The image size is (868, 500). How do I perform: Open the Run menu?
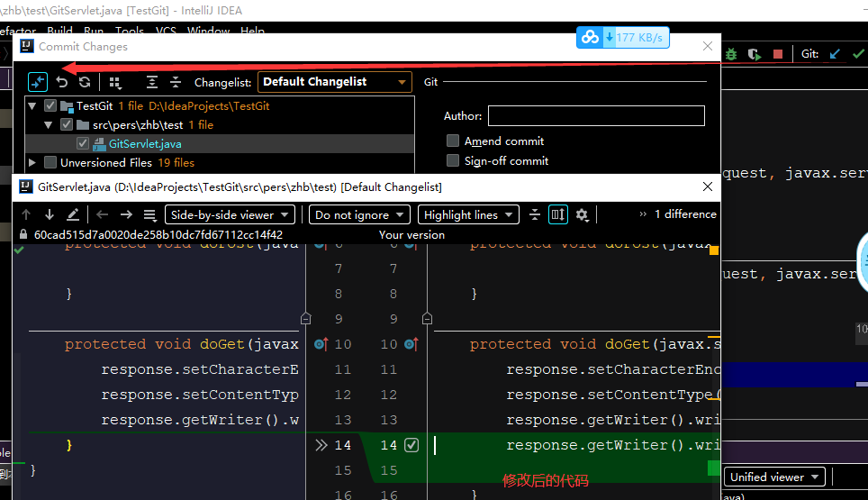click(x=94, y=31)
